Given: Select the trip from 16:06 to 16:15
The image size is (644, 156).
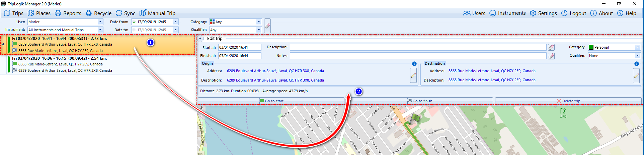Looking at the screenshot, I should pyautogui.click(x=98, y=64).
